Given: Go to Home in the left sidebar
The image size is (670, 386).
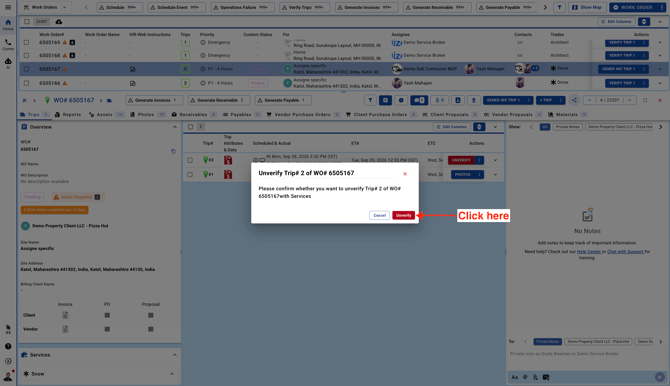Looking at the screenshot, I should pyautogui.click(x=8, y=24).
